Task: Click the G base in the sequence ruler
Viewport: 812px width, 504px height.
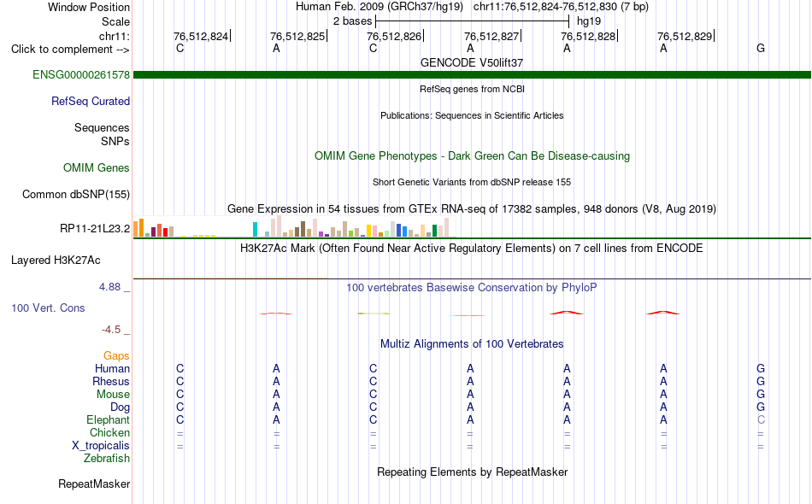Action: 760,48
